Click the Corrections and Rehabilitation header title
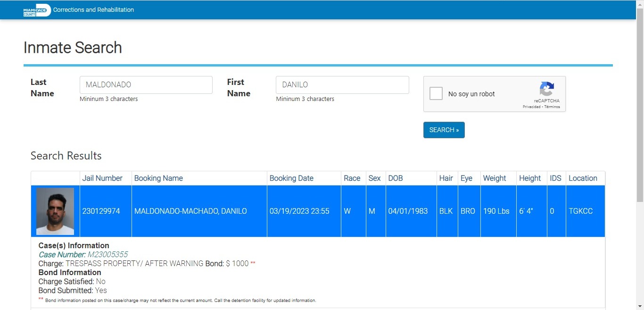Image resolution: width=644 pixels, height=310 pixels. pyautogui.click(x=93, y=10)
